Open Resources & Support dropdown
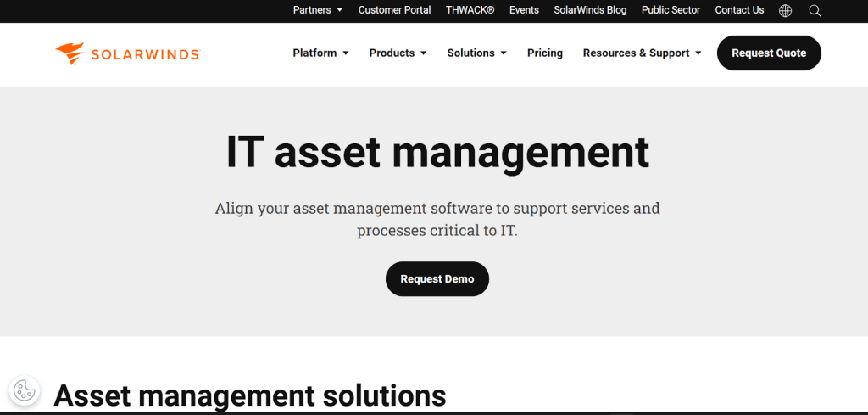 pyautogui.click(x=642, y=53)
